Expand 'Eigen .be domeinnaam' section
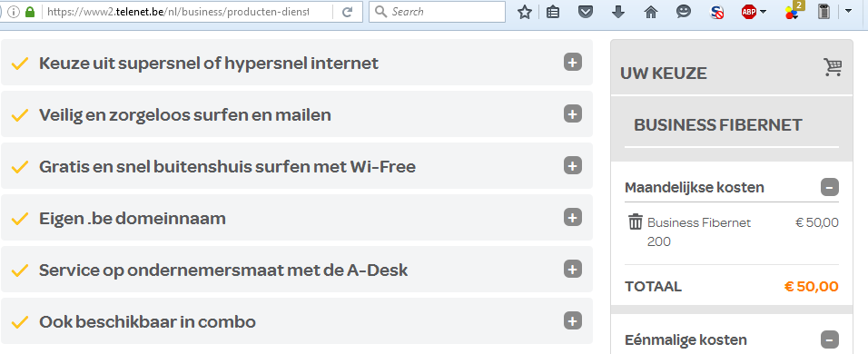868x354 pixels. click(x=573, y=217)
